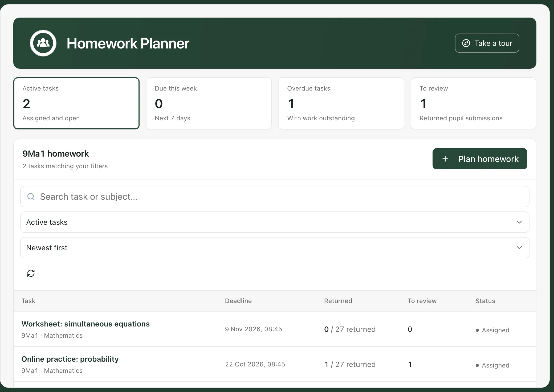Click the Homework Planner title
Image resolution: width=554 pixels, height=392 pixels.
(128, 43)
